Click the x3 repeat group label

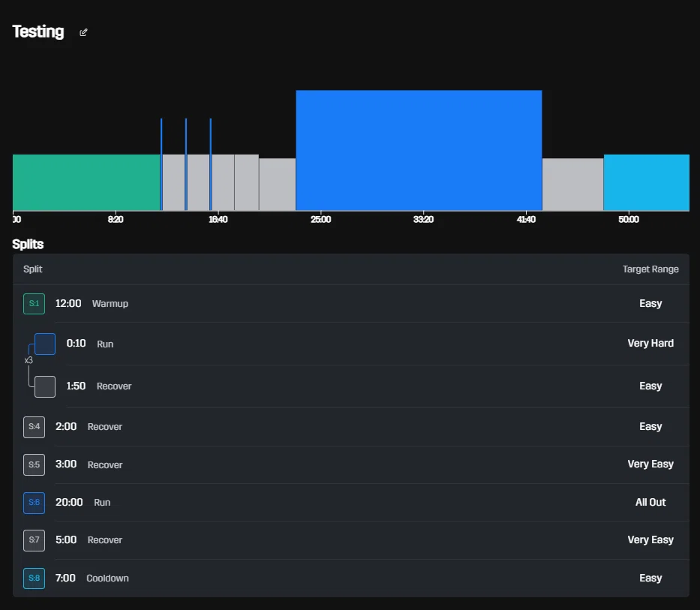29,360
